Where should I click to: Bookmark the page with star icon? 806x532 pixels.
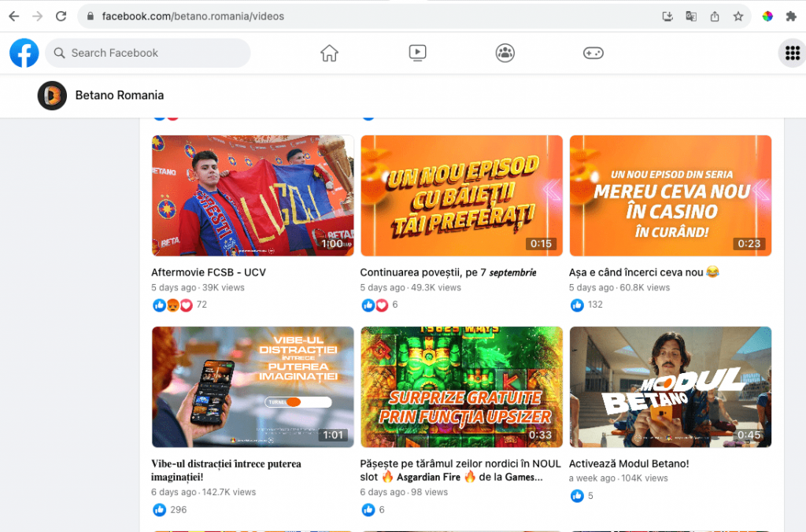point(738,17)
